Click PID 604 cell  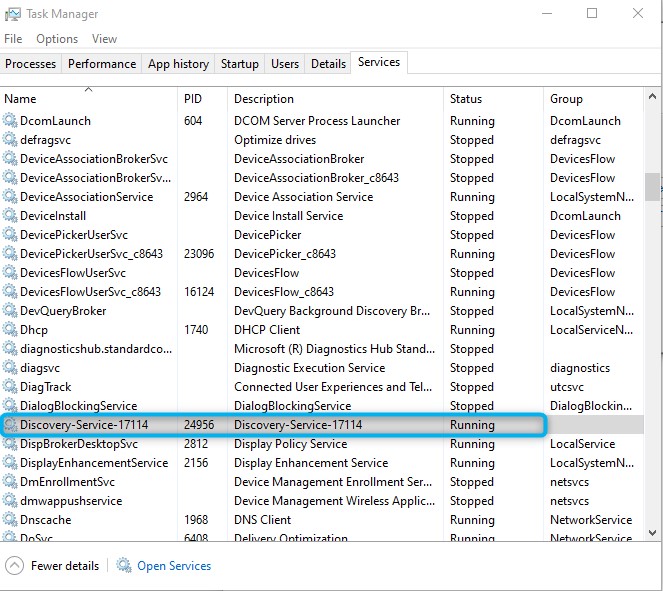[193, 121]
